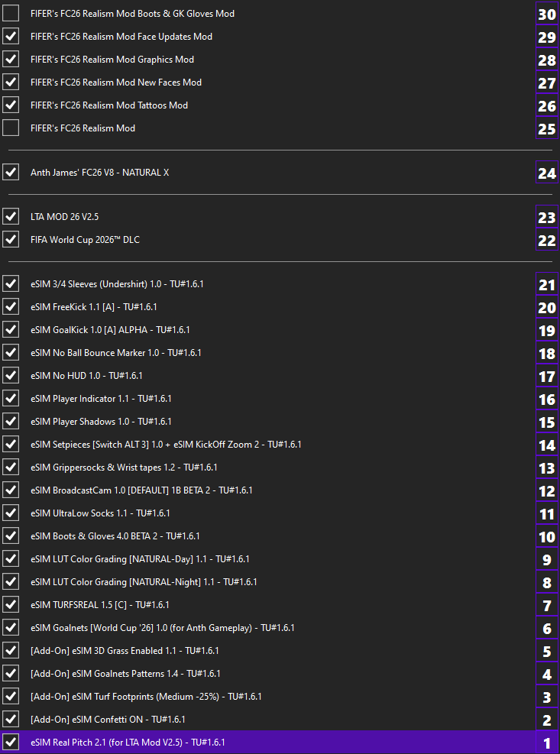Select FIFER's Realism Mod Graphics Mod name

coord(112,60)
